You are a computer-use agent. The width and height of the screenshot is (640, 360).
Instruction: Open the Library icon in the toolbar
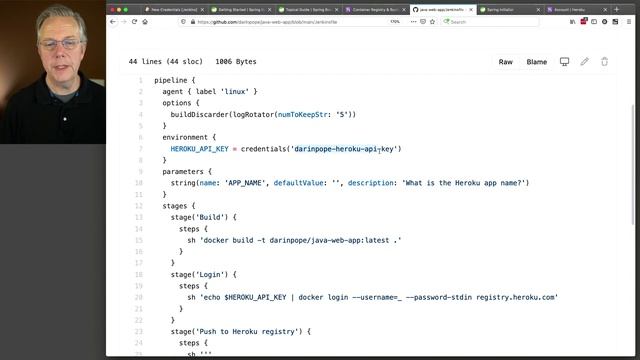coord(573,22)
